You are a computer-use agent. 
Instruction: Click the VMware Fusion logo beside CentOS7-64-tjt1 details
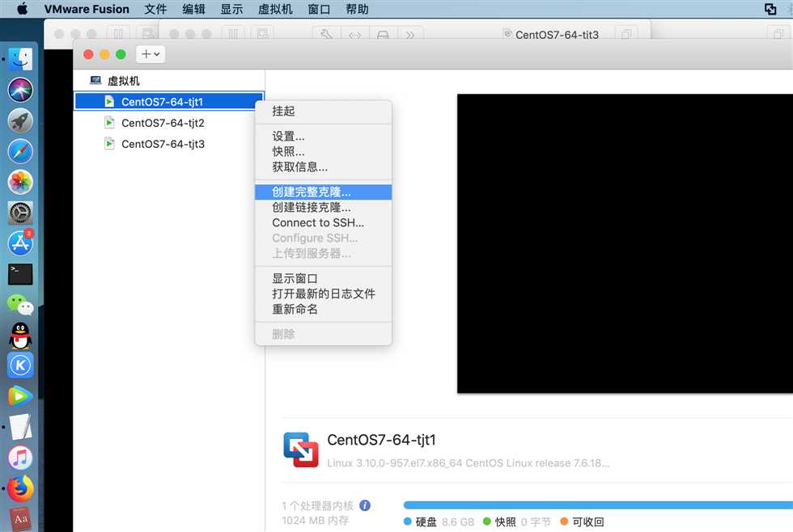[301, 450]
